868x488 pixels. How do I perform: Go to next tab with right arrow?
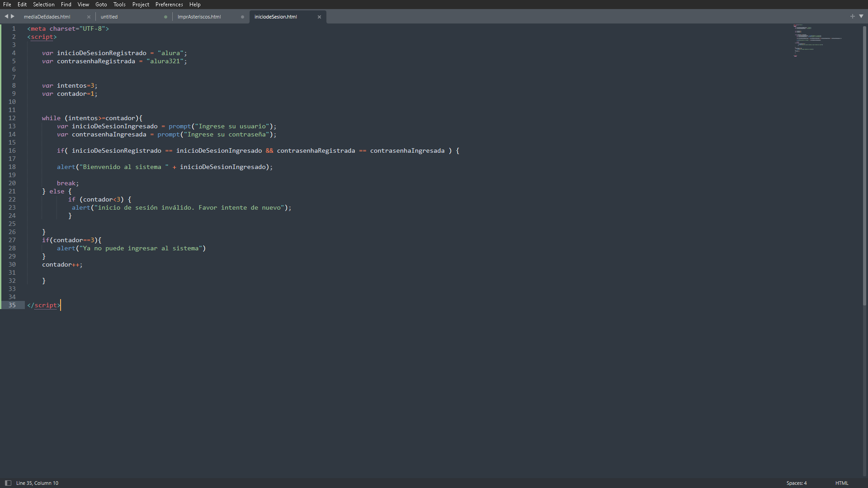[13, 16]
